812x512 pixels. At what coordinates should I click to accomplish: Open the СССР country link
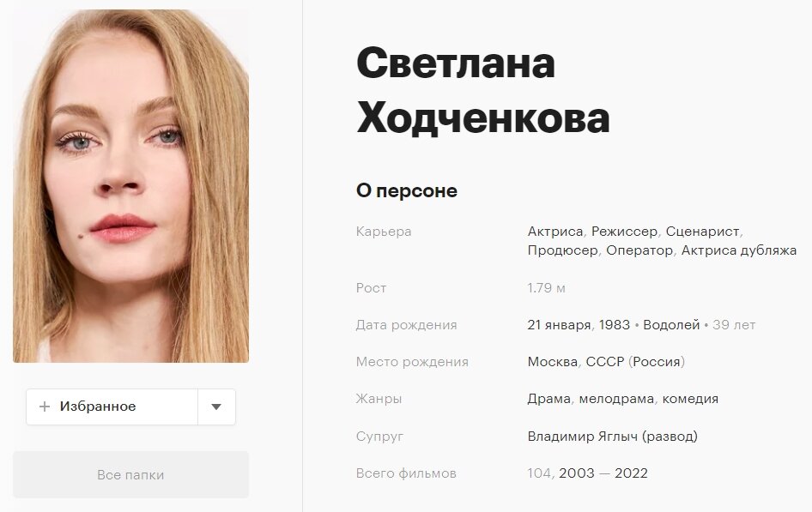tap(605, 362)
